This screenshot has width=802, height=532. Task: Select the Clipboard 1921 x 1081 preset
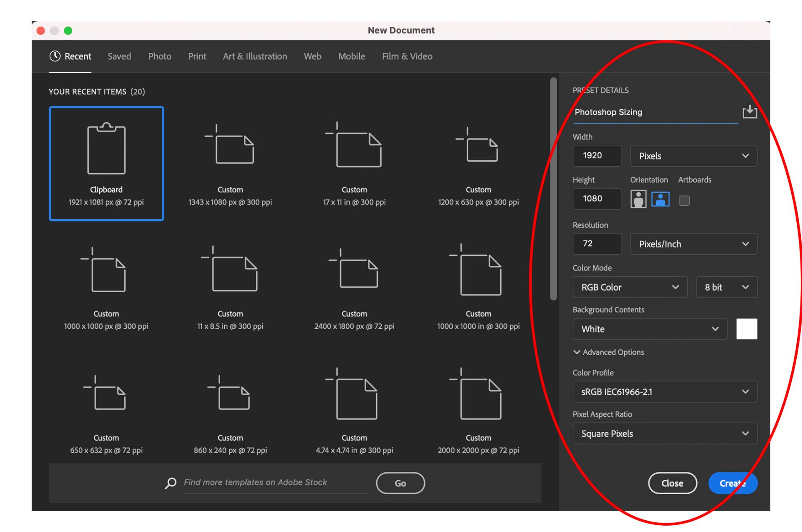pos(106,164)
